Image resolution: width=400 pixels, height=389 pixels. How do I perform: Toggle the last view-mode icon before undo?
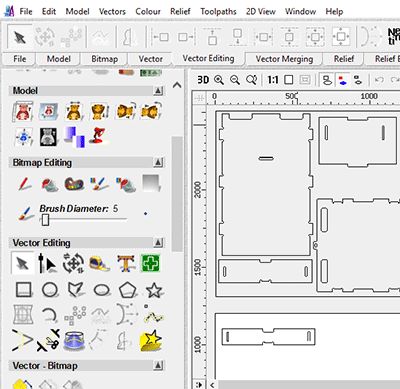click(x=358, y=80)
